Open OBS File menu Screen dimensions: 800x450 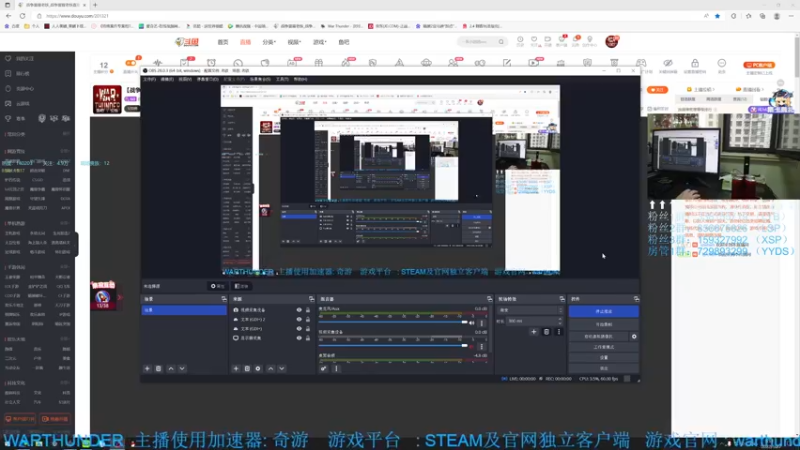coord(149,80)
